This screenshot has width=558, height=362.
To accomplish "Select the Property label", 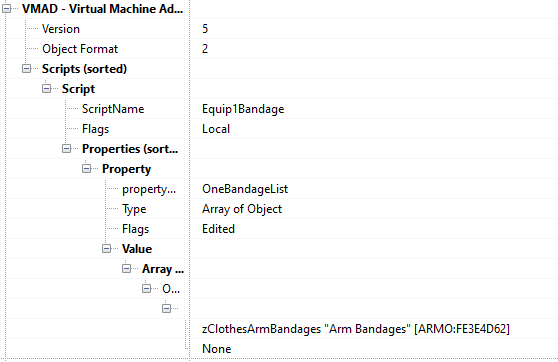I will (126, 169).
